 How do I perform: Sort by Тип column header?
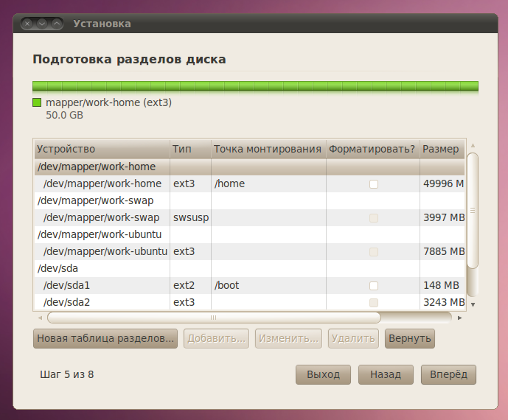[190, 149]
